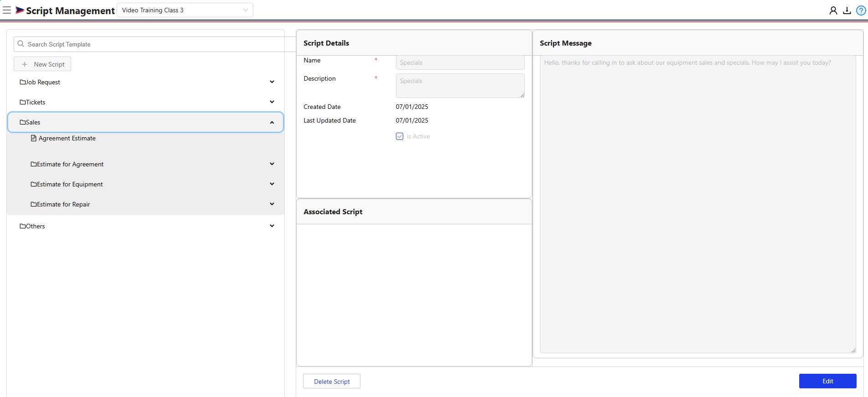This screenshot has height=397, width=868.
Task: Select the Estimate for Equipment label
Action: (x=70, y=184)
